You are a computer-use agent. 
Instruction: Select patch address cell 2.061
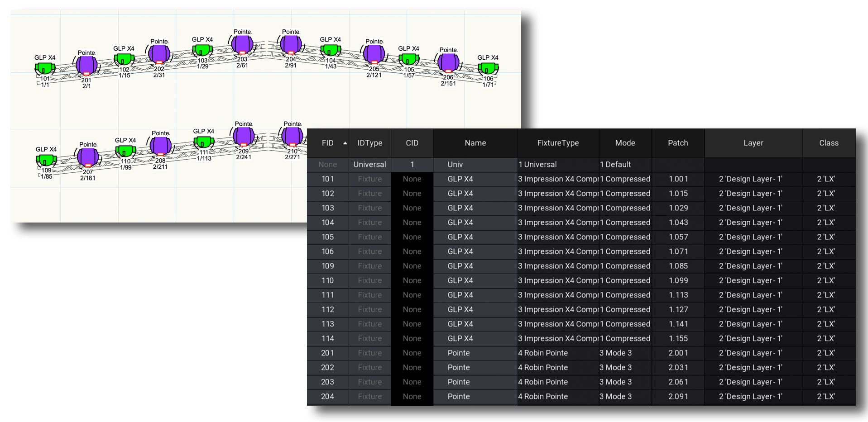click(x=678, y=382)
